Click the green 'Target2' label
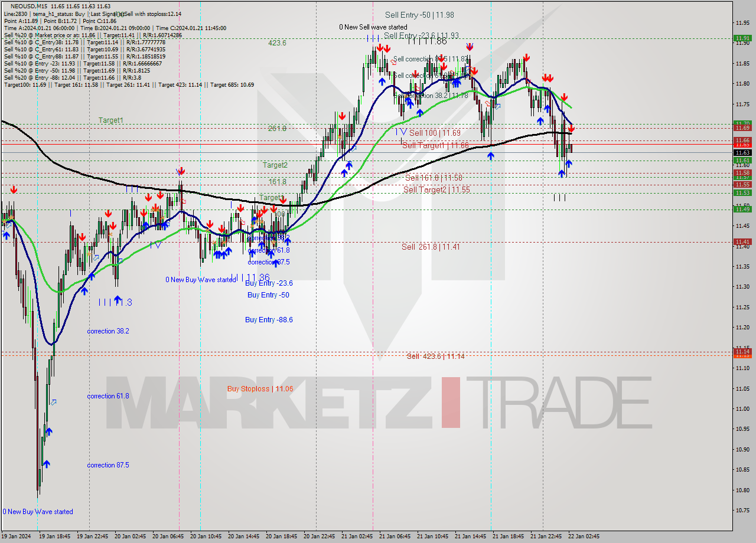 [x=275, y=165]
